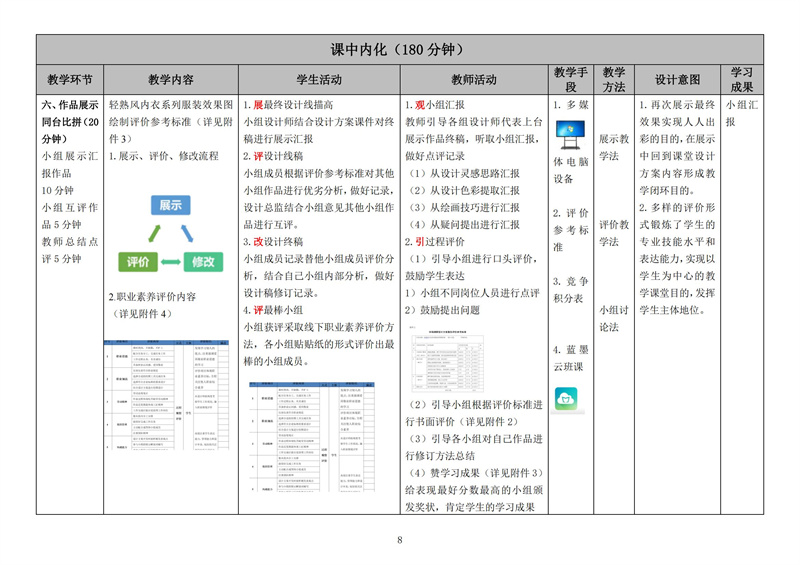
Task: Click the green 蓝墨云班课 cloud app icon
Action: [x=566, y=399]
